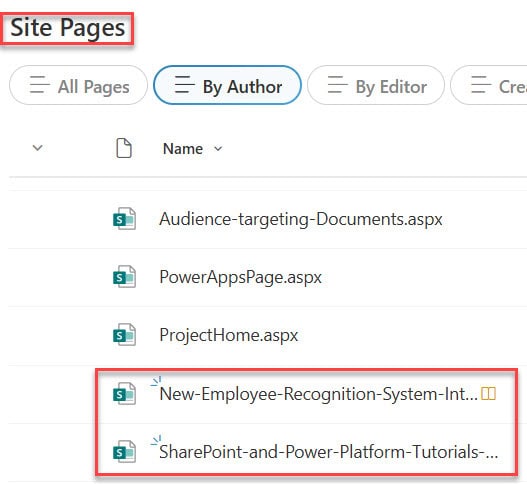Open ProjectHome.aspx page
Viewport: 527px width, 484px height.
pos(229,335)
